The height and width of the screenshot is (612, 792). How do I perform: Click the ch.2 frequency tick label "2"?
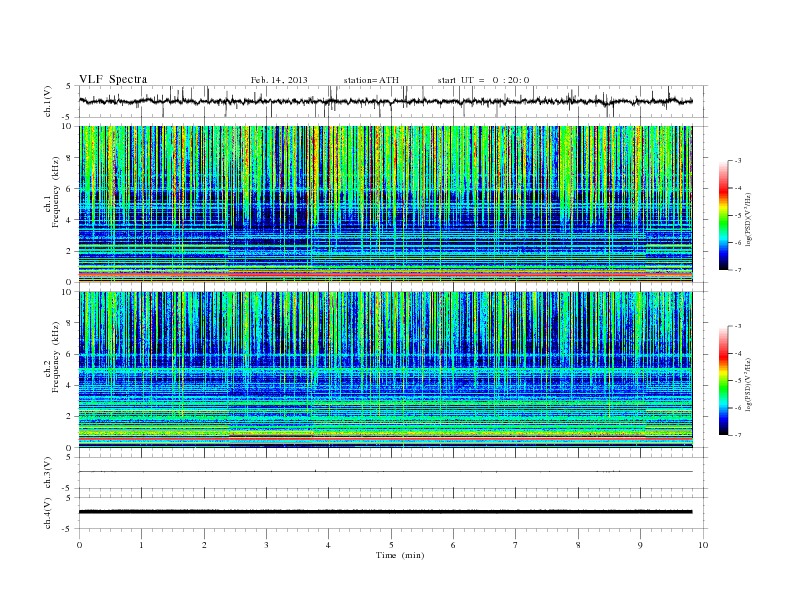click(x=69, y=417)
